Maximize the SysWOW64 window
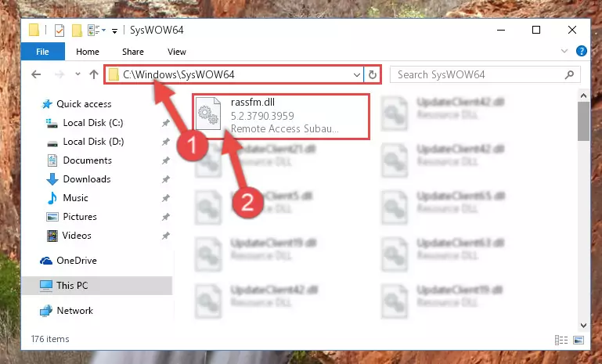This screenshot has width=602, height=364. pyautogui.click(x=536, y=30)
